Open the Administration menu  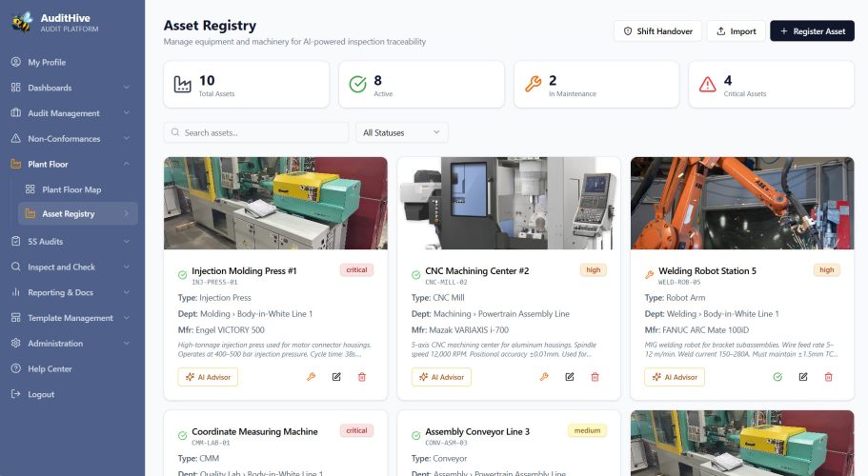72,343
